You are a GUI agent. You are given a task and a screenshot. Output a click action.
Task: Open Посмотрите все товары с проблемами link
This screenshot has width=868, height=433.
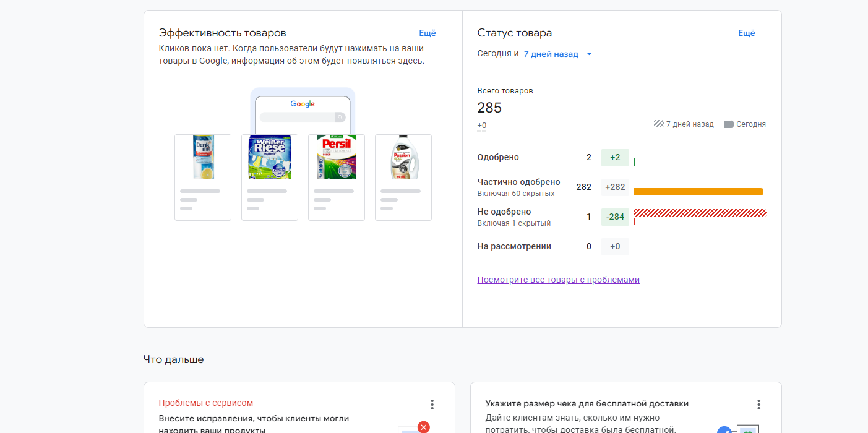[558, 280]
